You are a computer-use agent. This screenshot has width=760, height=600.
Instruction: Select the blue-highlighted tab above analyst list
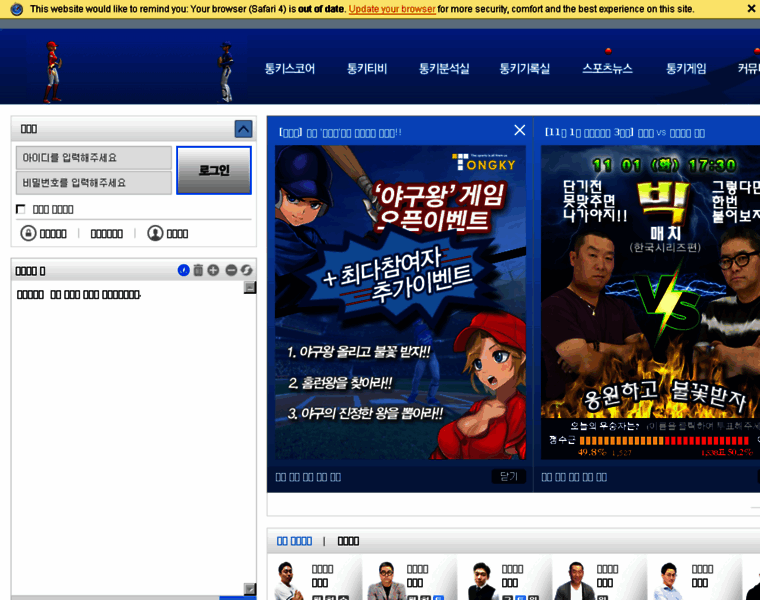(x=294, y=541)
